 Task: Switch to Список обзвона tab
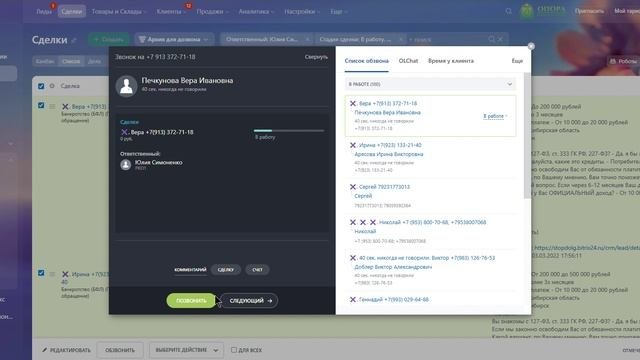367,61
